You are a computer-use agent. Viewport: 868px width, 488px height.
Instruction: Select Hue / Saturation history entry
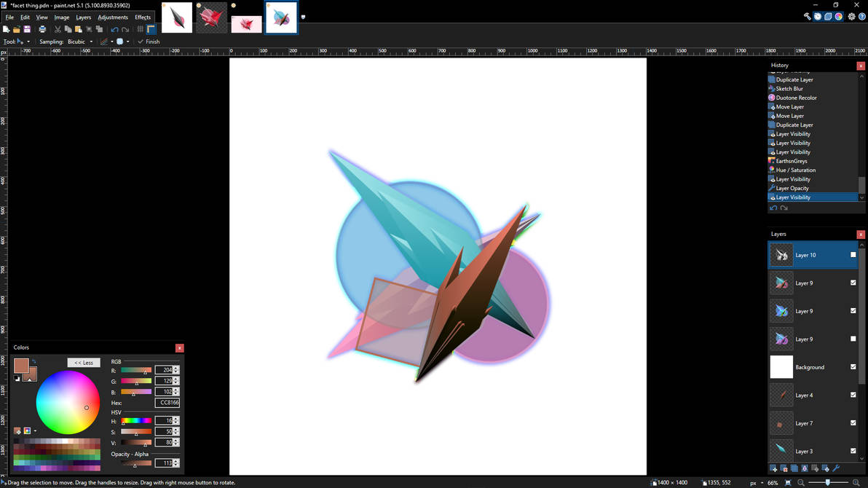(812, 170)
